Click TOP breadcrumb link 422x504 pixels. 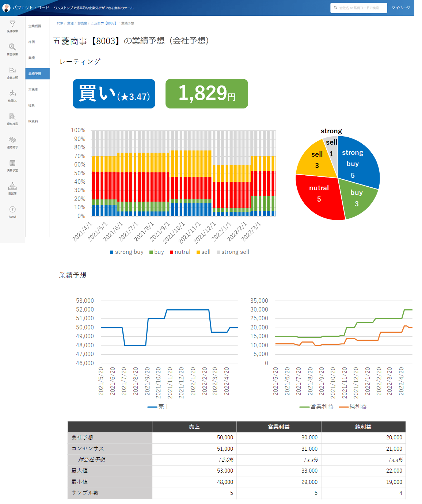60,23
